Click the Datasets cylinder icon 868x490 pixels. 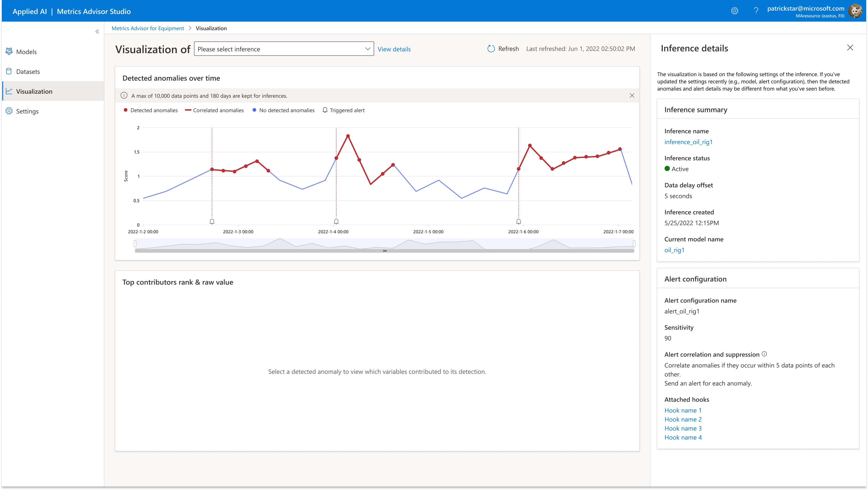point(9,71)
